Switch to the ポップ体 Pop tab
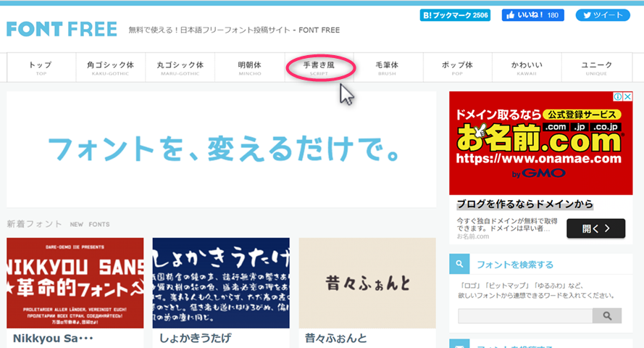Screen dimensions: 644x348 click(457, 67)
